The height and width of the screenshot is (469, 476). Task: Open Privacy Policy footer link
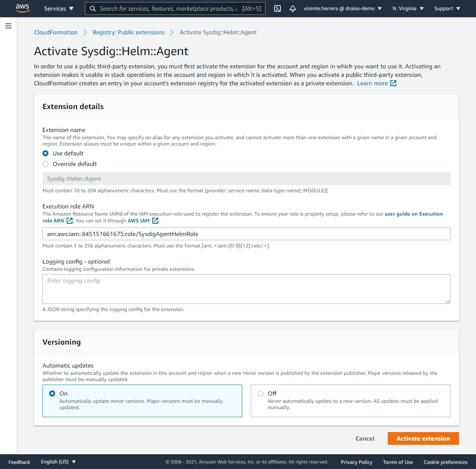[x=356, y=462]
